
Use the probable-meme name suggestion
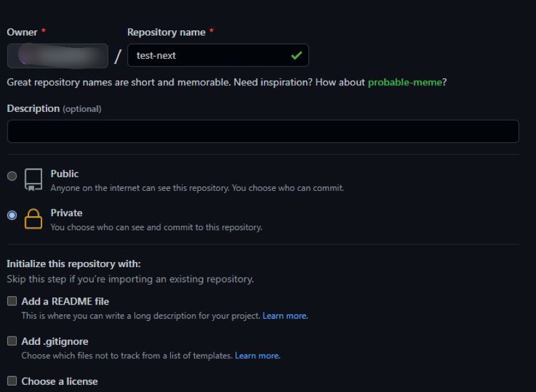click(405, 83)
